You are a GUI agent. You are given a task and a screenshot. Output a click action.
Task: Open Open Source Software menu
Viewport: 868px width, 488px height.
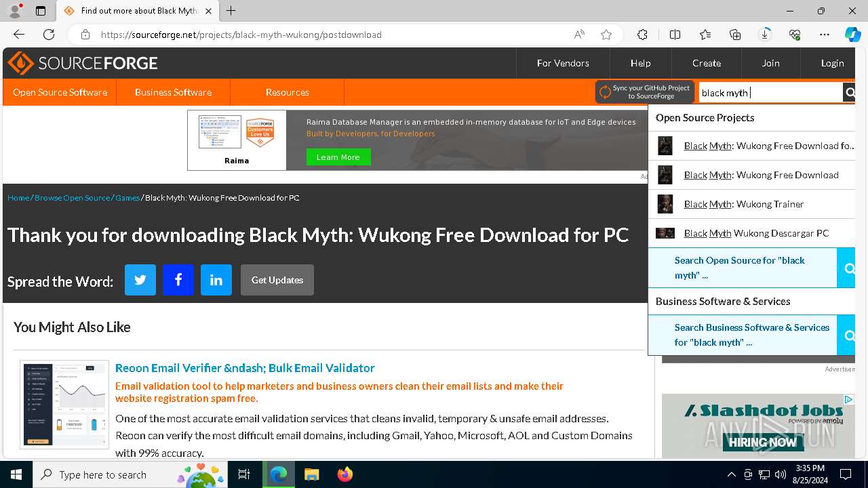pos(60,92)
